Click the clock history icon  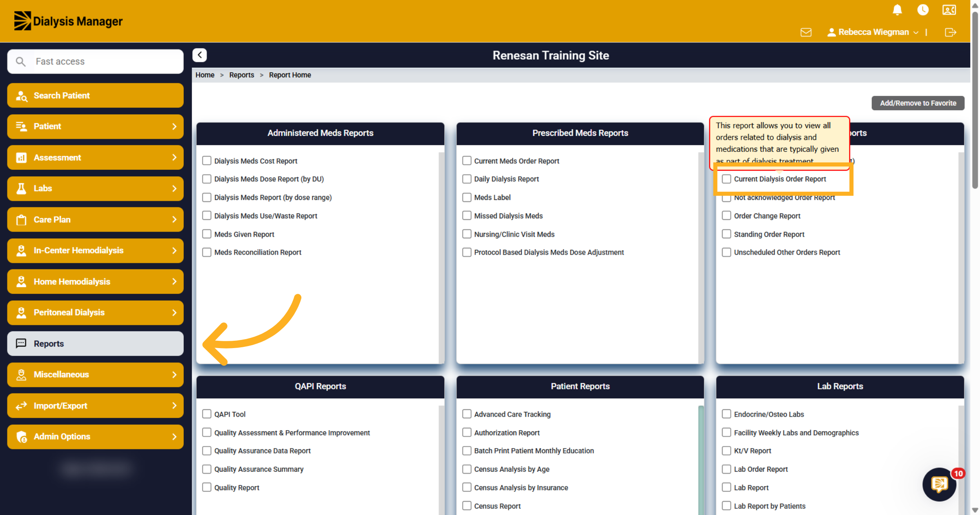[923, 10]
